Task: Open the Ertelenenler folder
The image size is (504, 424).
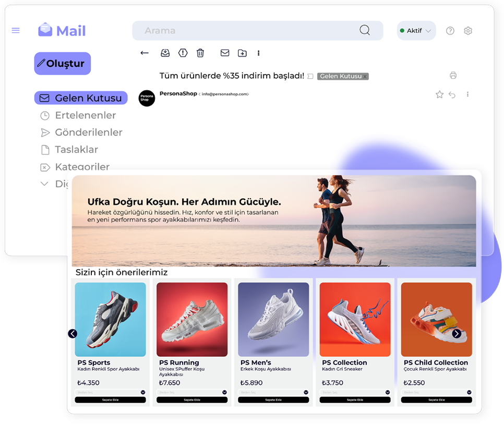Action: [x=85, y=115]
